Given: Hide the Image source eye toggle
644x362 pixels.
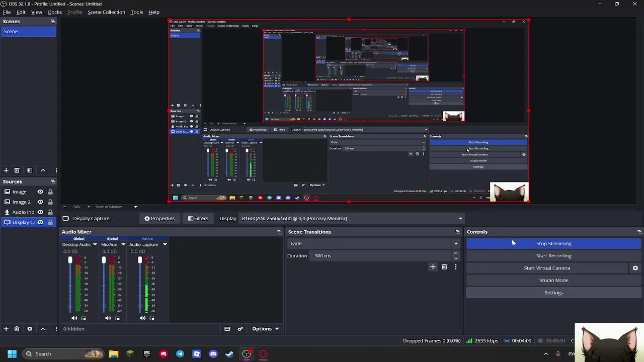Looking at the screenshot, I should coord(40,192).
